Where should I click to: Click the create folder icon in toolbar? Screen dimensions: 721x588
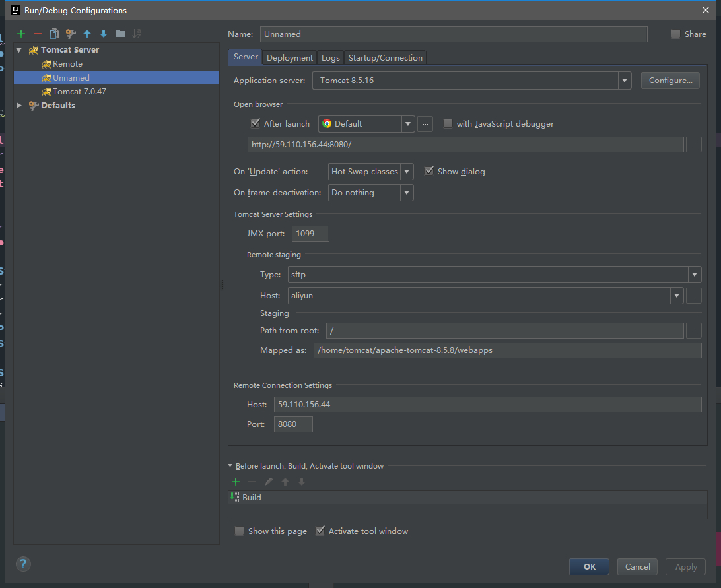click(x=120, y=34)
